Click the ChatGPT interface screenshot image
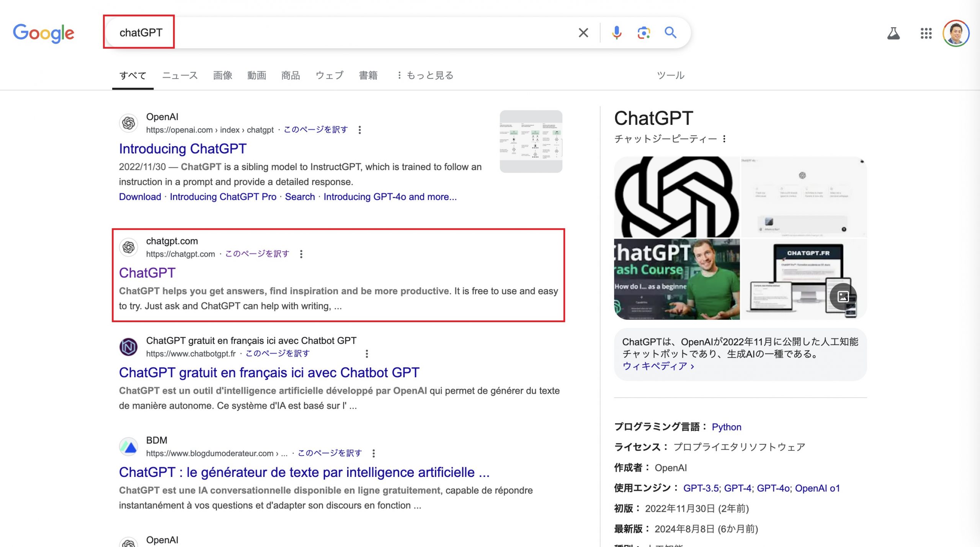Image resolution: width=980 pixels, height=547 pixels. (x=804, y=197)
